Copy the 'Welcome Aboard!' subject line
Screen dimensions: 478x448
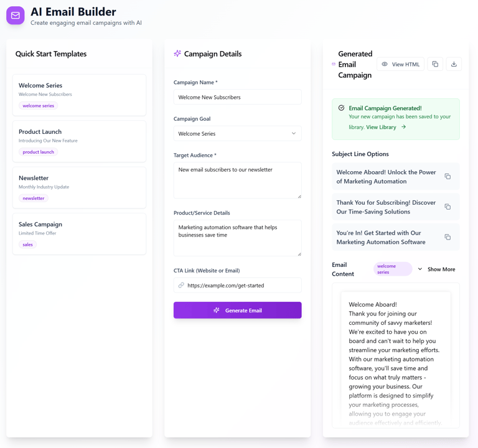[448, 177]
